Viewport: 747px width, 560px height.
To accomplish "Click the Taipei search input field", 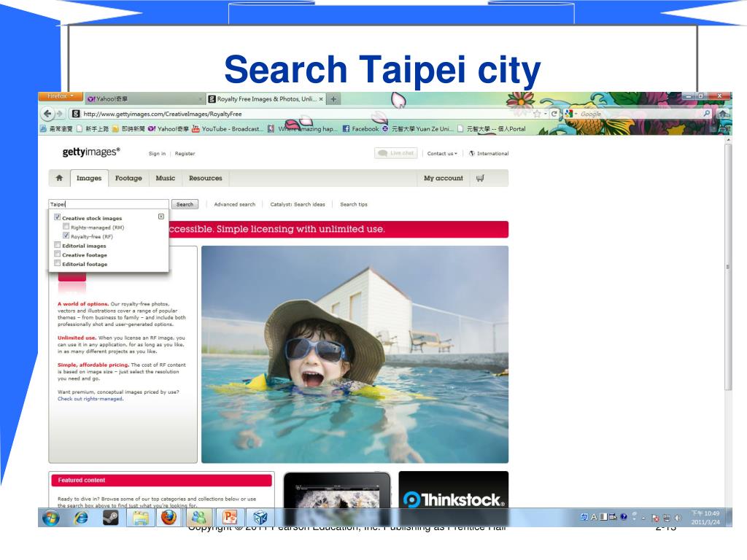I will (109, 204).
